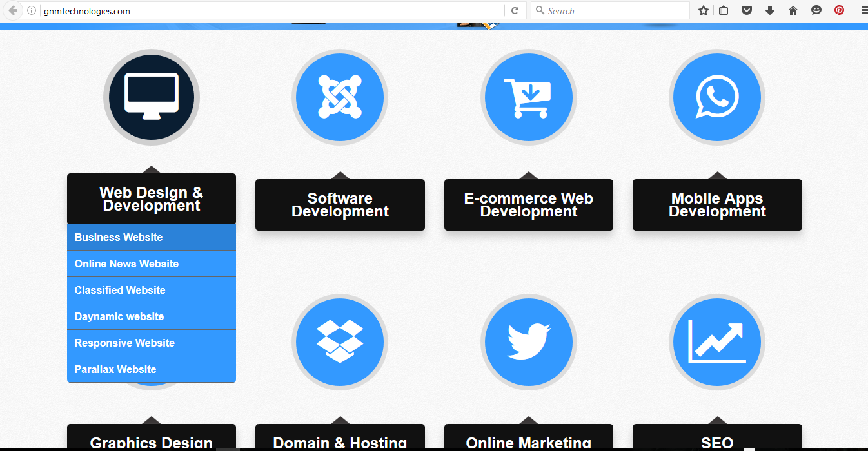Select the Web Design monitor icon
This screenshot has width=868, height=451.
tap(152, 97)
